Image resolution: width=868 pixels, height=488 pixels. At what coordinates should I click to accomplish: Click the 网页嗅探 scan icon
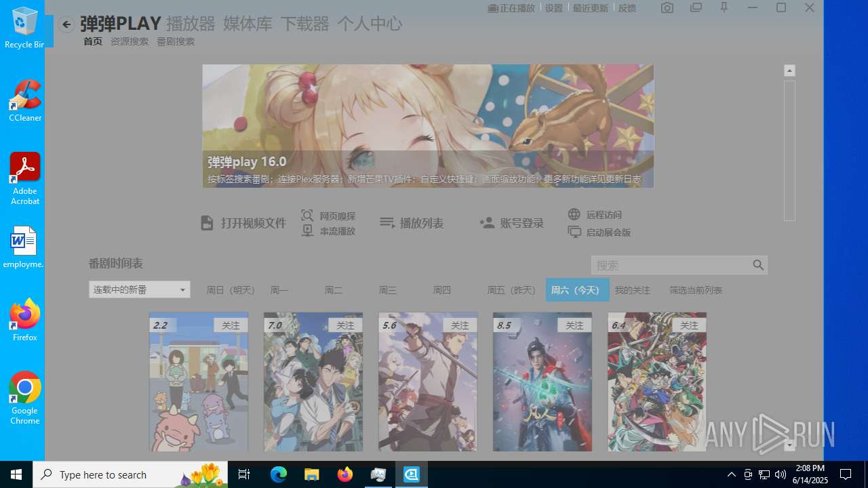(x=307, y=216)
